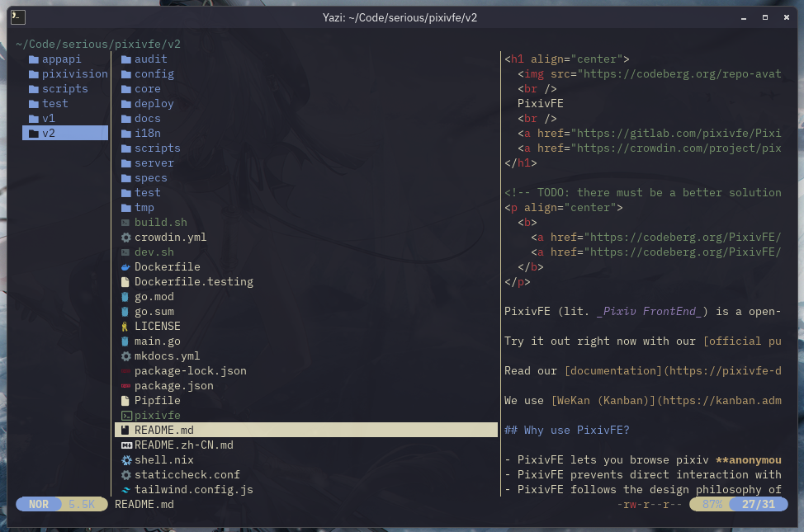Click the NOR mode indicator

coord(39,504)
